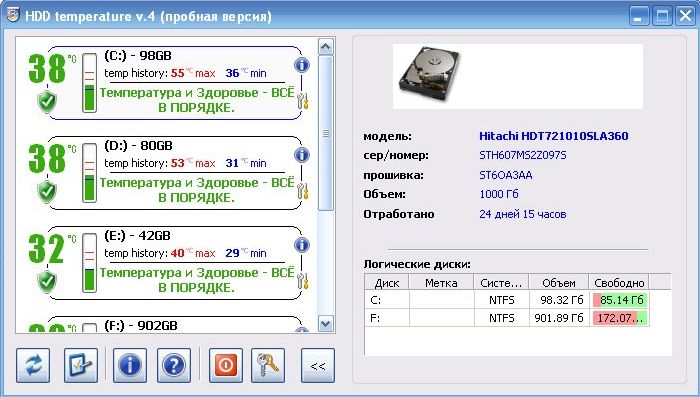Open help with the question mark button
The width and height of the screenshot is (700, 397).
pos(174,366)
